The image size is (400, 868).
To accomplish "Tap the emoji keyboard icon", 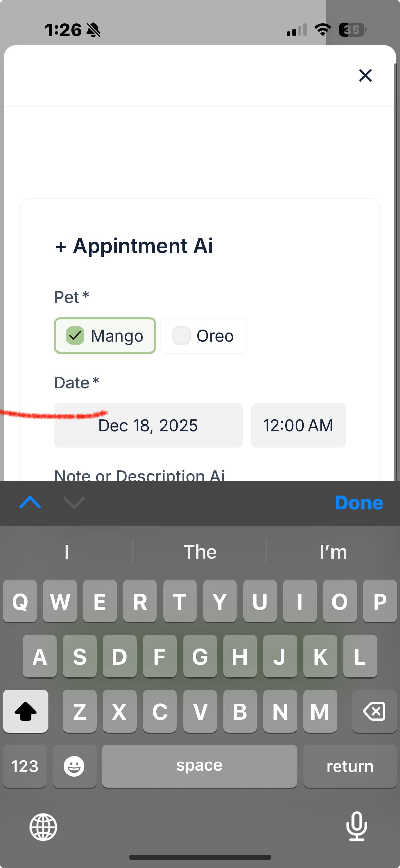I will pos(74,766).
